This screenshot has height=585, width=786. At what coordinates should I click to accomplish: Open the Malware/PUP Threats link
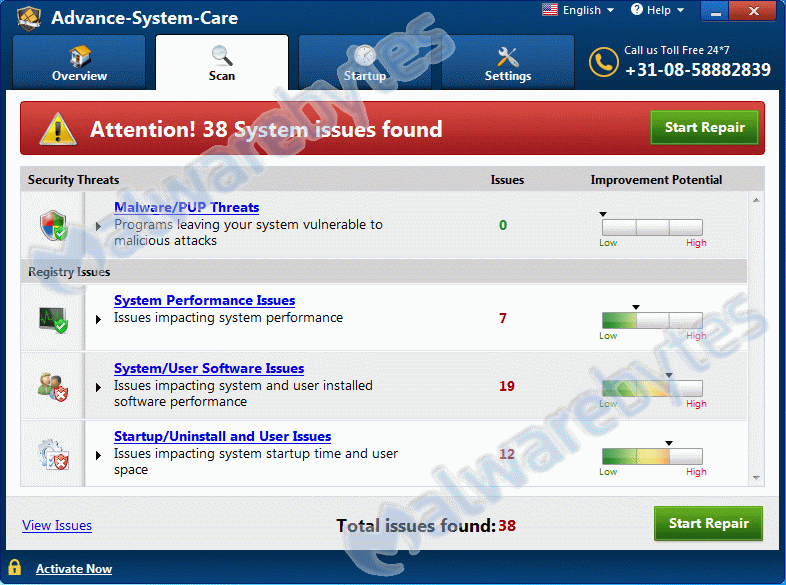[x=186, y=208]
